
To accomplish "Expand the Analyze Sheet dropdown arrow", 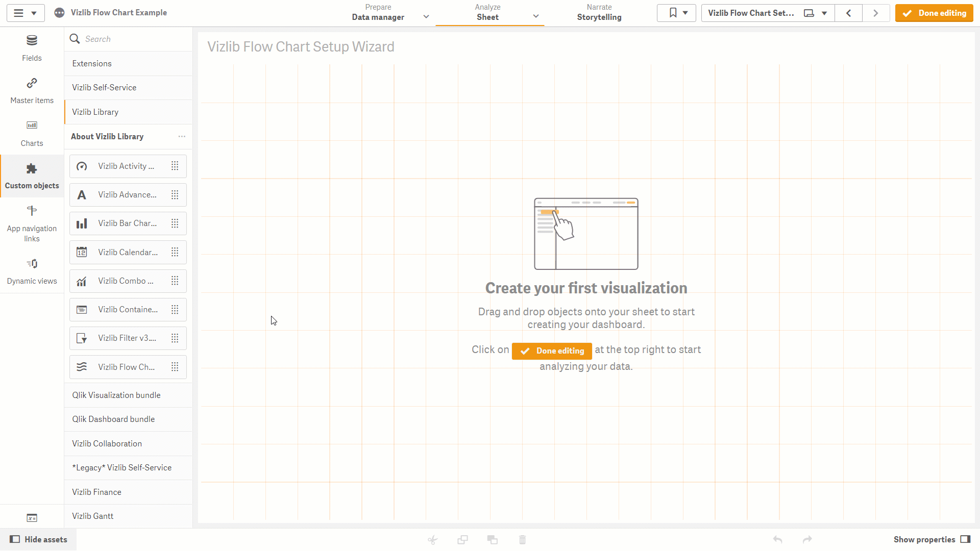I will click(x=536, y=16).
